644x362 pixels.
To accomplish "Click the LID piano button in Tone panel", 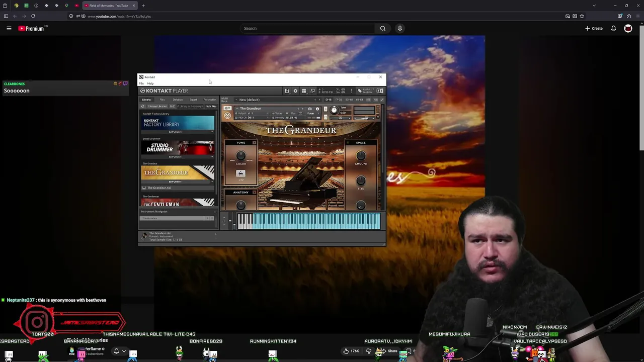I will [240, 173].
